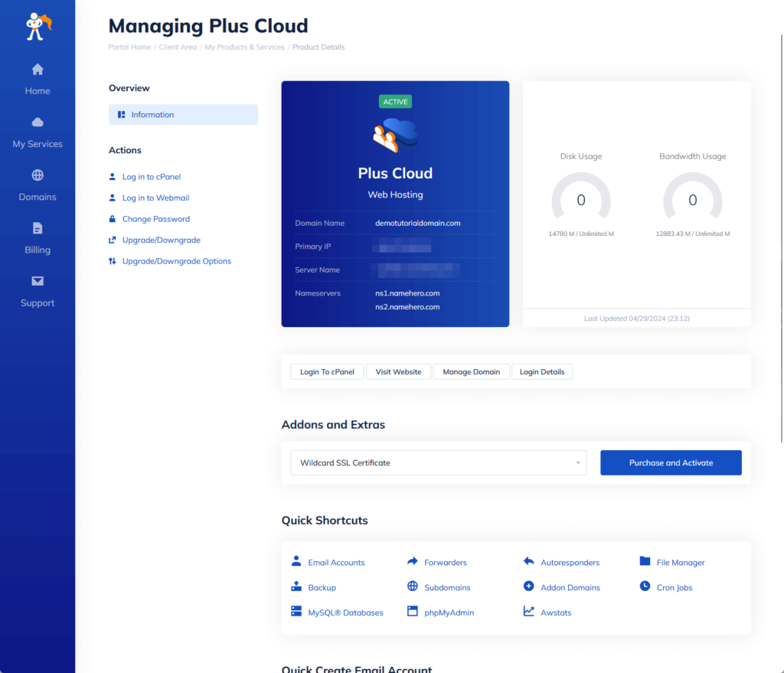Click ns2.namehero.com nameserver text

pyautogui.click(x=407, y=307)
